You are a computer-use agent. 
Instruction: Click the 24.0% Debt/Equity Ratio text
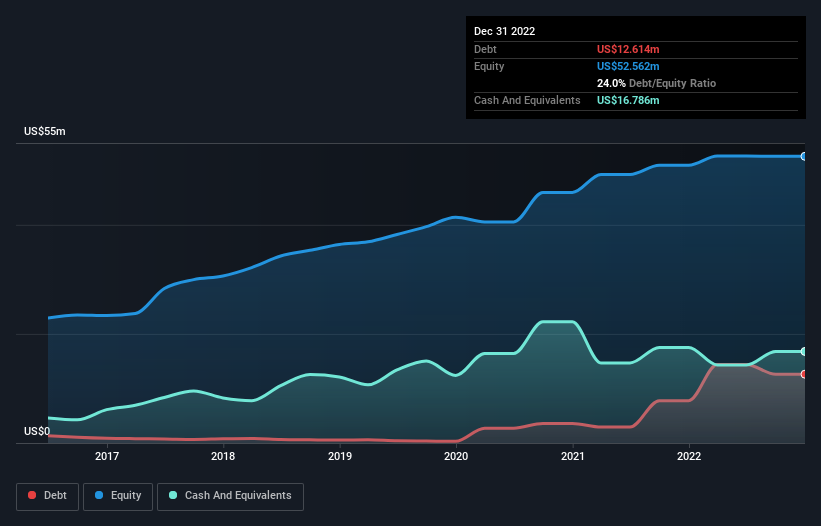pyautogui.click(x=656, y=83)
